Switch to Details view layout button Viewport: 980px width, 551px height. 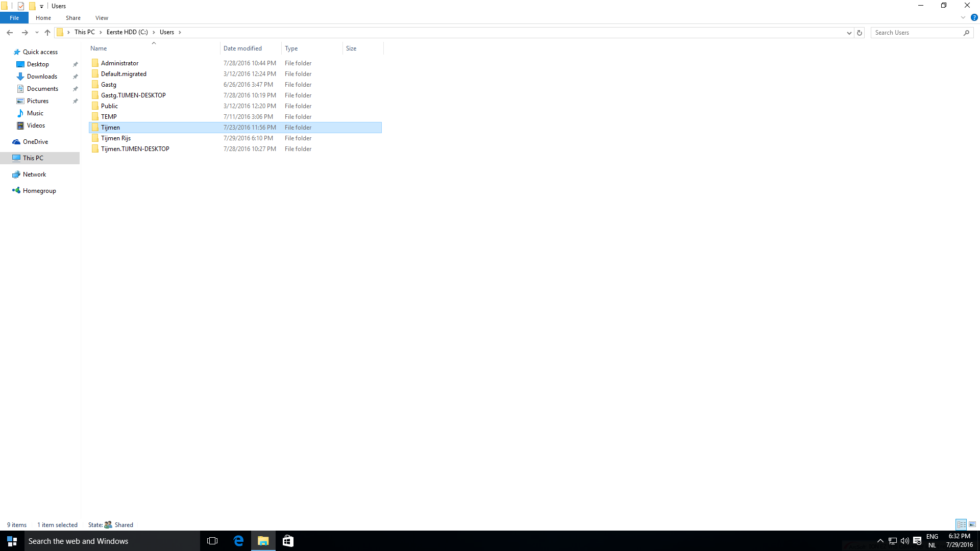tap(961, 524)
